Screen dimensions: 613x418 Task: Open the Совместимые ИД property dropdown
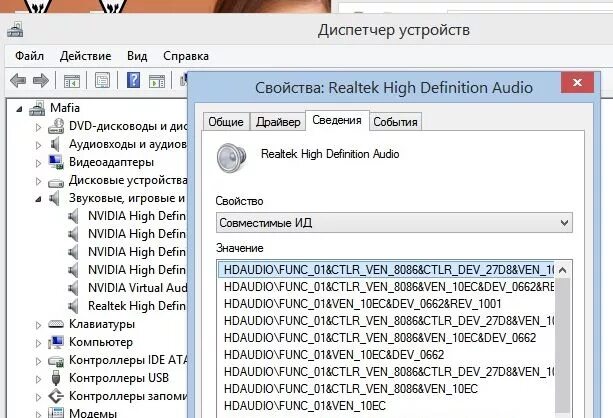[394, 222]
